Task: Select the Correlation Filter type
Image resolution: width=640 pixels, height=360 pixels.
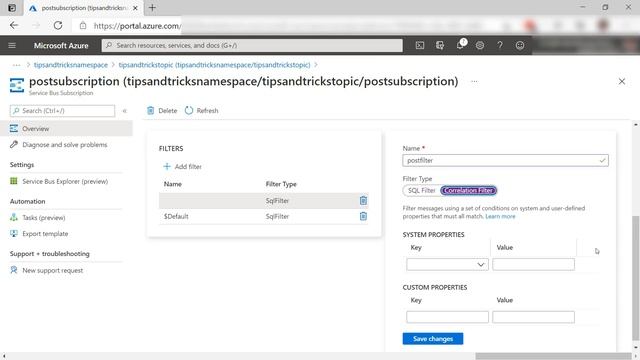Action: click(468, 190)
